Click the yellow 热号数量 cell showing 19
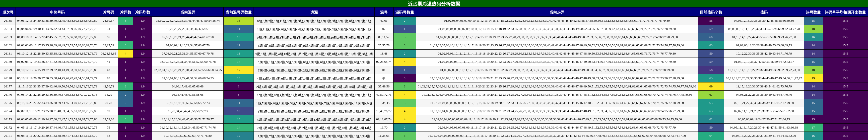 pos(813,78)
